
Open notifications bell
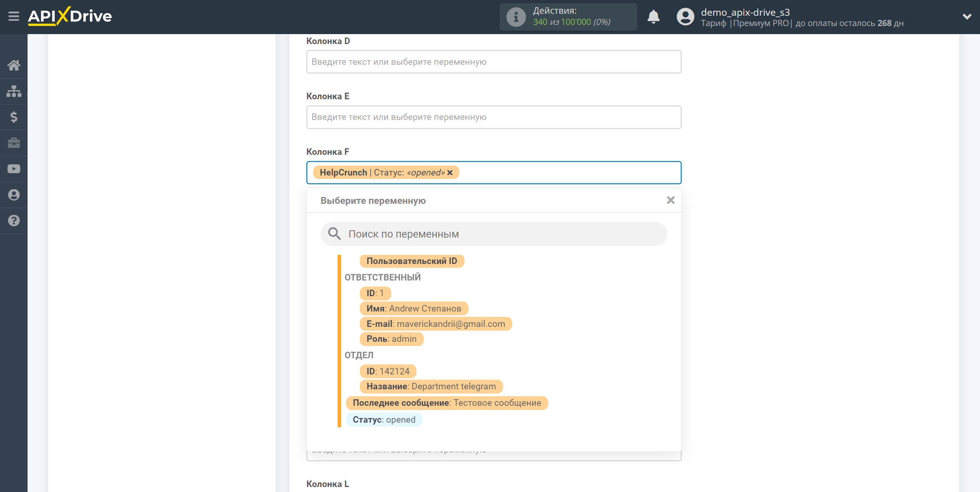(653, 17)
